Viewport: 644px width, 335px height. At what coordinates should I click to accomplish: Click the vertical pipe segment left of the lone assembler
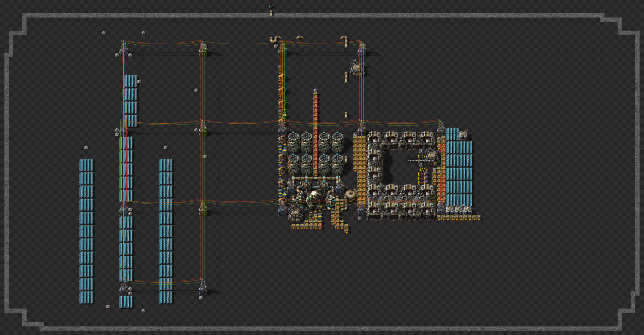click(346, 77)
